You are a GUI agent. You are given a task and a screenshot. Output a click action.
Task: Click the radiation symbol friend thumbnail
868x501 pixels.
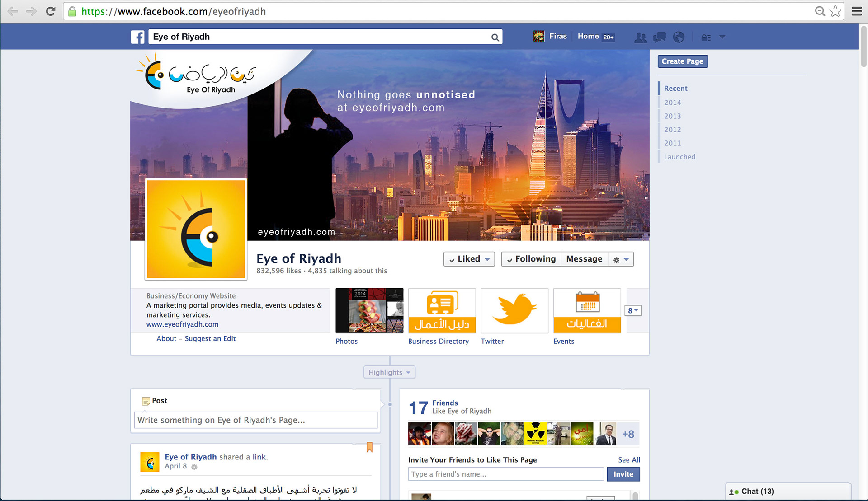(535, 434)
